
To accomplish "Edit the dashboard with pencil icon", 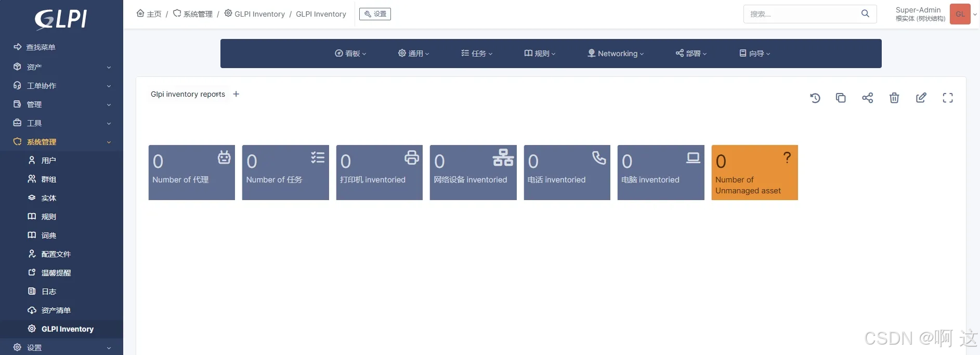I will (x=921, y=98).
